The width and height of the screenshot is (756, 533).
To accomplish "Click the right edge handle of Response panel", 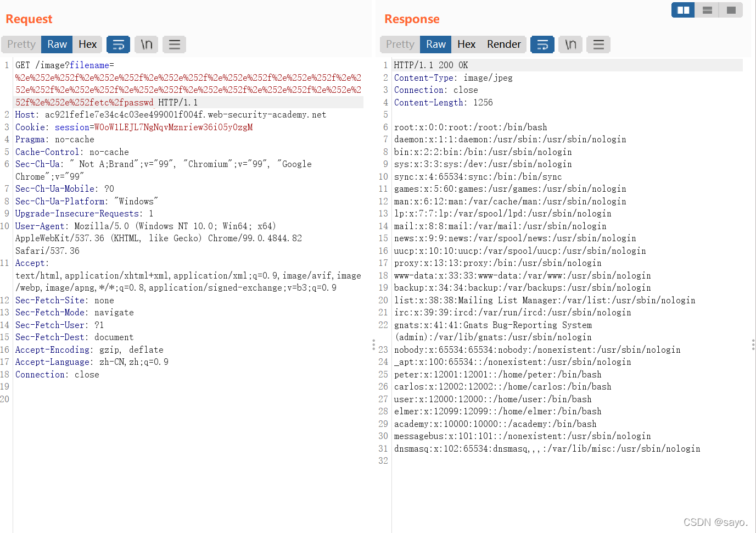I will (x=753, y=345).
